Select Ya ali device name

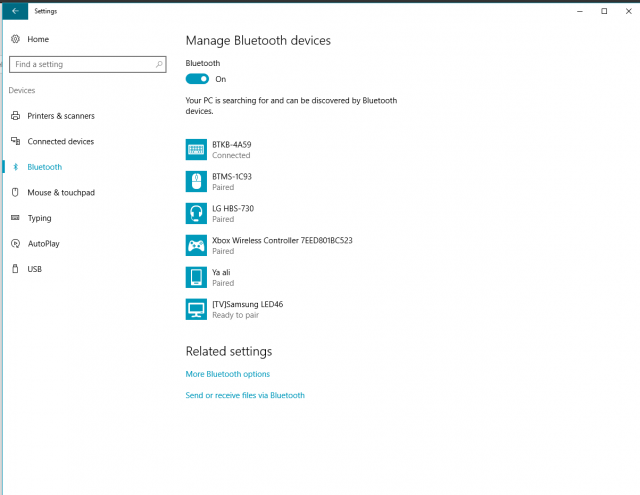[221, 272]
